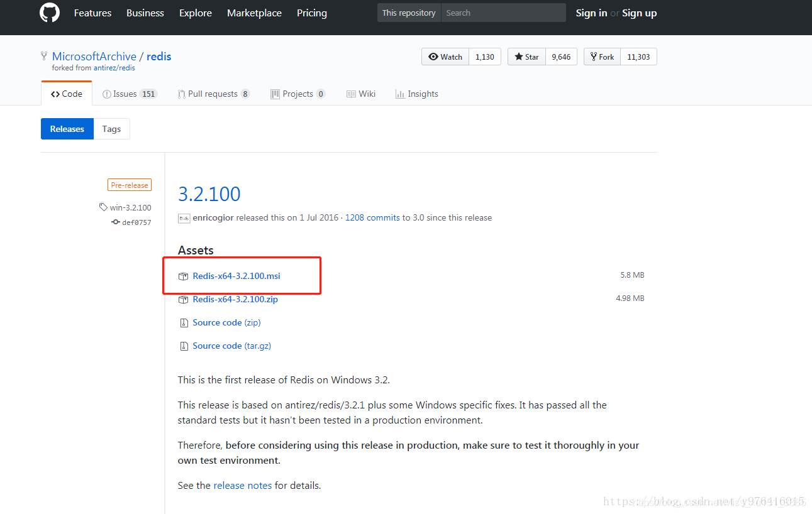Open the redis repository name link
Image resolution: width=812 pixels, height=514 pixels.
[x=159, y=57]
